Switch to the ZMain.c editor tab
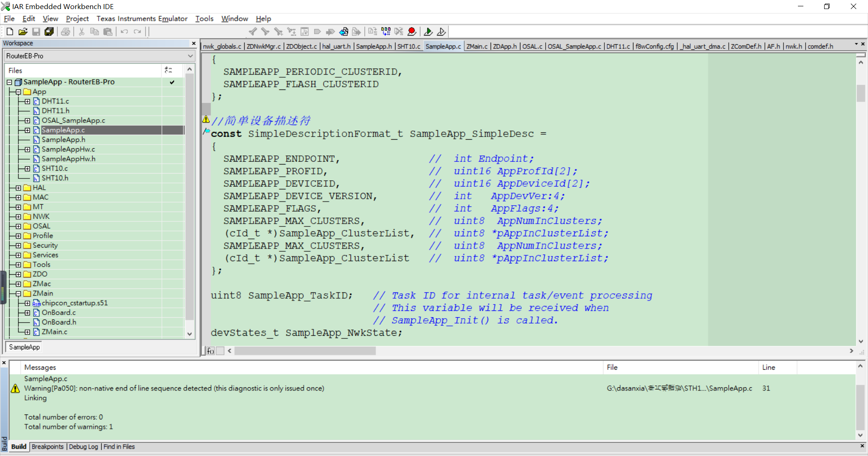The image size is (868, 456). [x=476, y=46]
